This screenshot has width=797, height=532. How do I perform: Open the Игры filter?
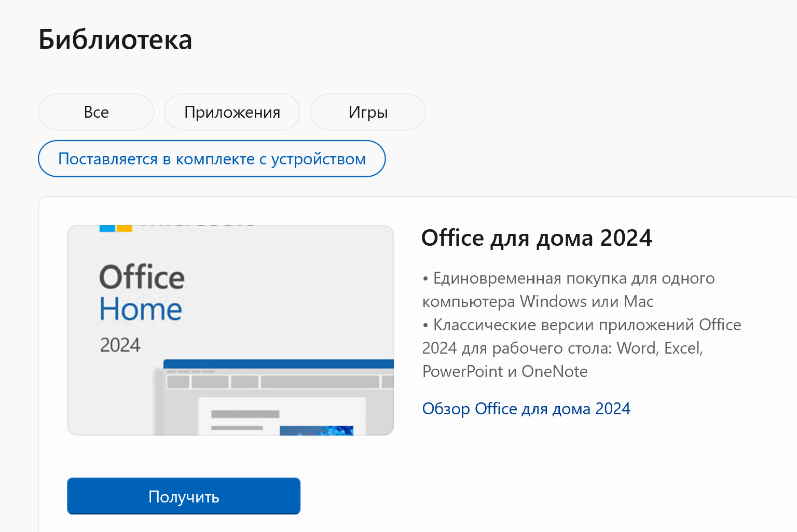pos(368,112)
